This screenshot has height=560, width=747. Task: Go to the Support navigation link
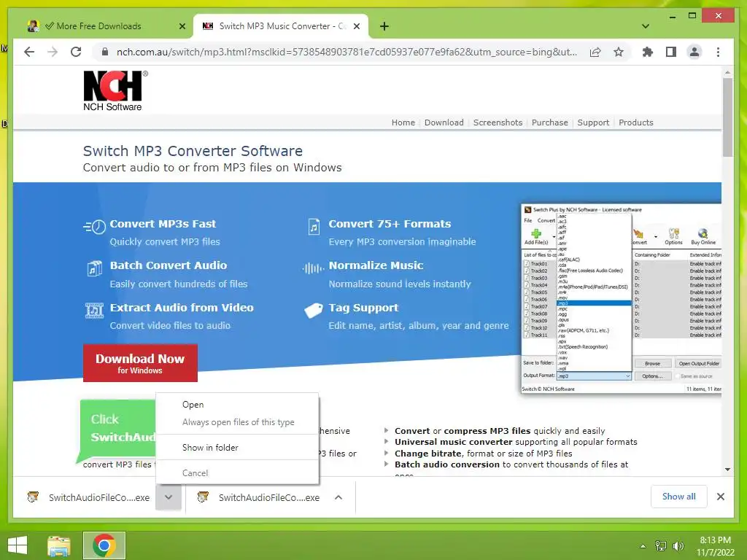(x=593, y=122)
